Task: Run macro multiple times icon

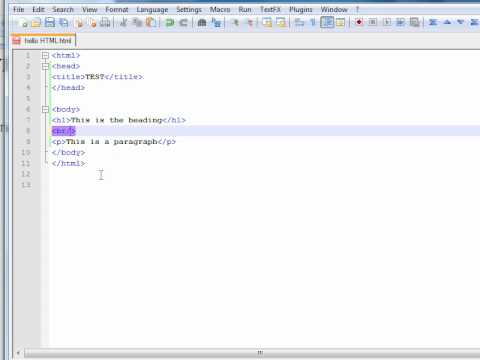Action: click(400, 23)
